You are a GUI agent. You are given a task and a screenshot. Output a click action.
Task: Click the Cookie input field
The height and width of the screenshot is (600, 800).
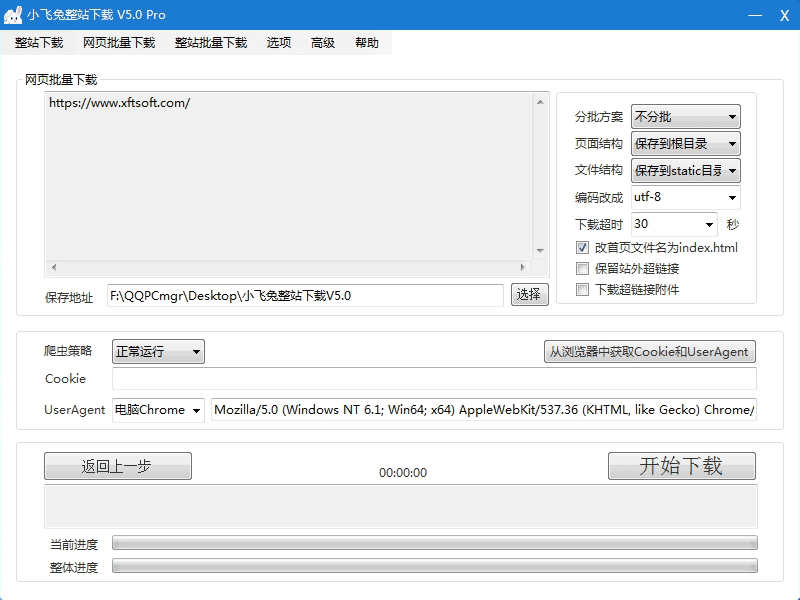click(x=434, y=379)
